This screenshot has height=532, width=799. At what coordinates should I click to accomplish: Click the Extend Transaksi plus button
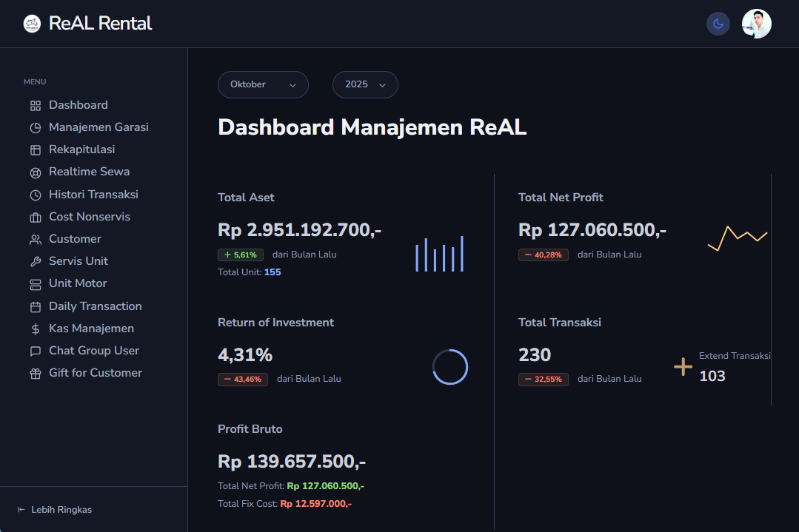coord(683,367)
